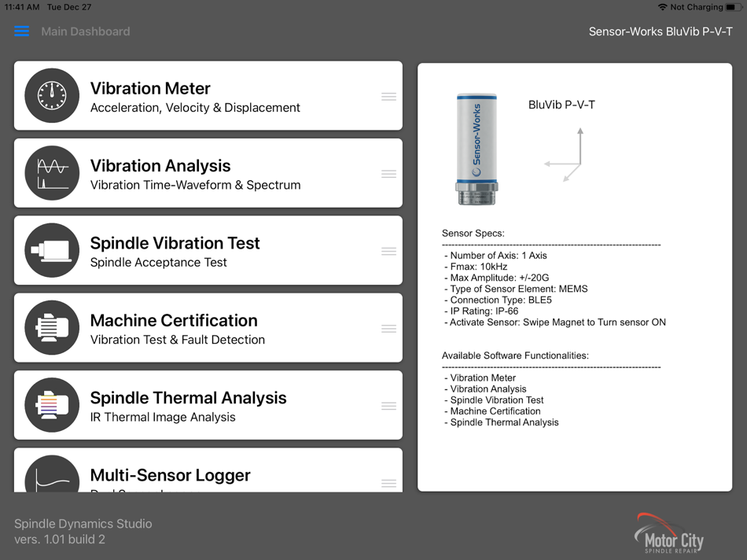This screenshot has height=560, width=747.
Task: Click the Spindle Vibration Test spindle icon
Action: (x=52, y=250)
